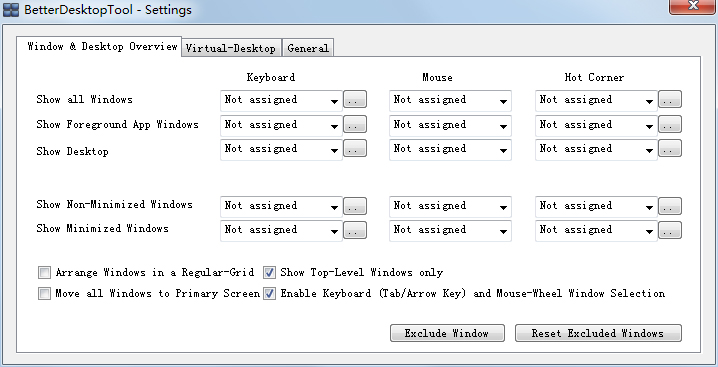Open Mouse dropdown for Show Foreground App Windows
This screenshot has width=718, height=367.
click(450, 125)
